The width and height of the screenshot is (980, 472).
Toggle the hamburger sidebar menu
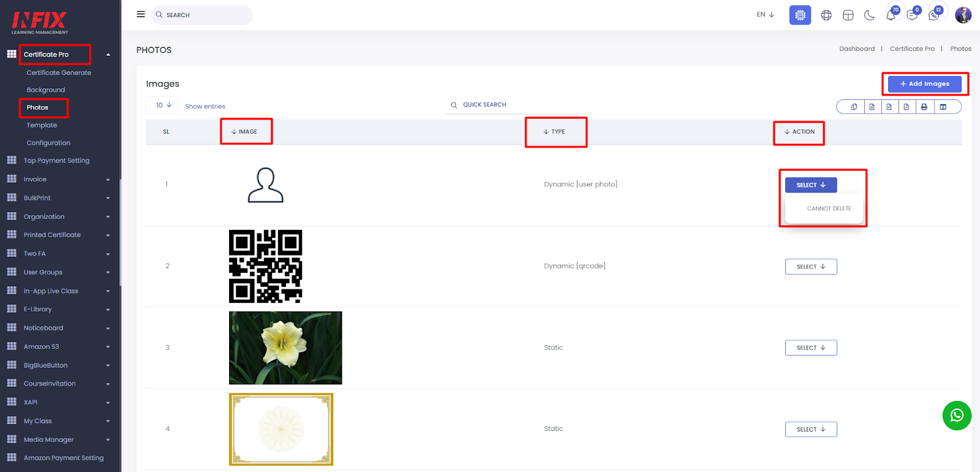click(x=140, y=14)
